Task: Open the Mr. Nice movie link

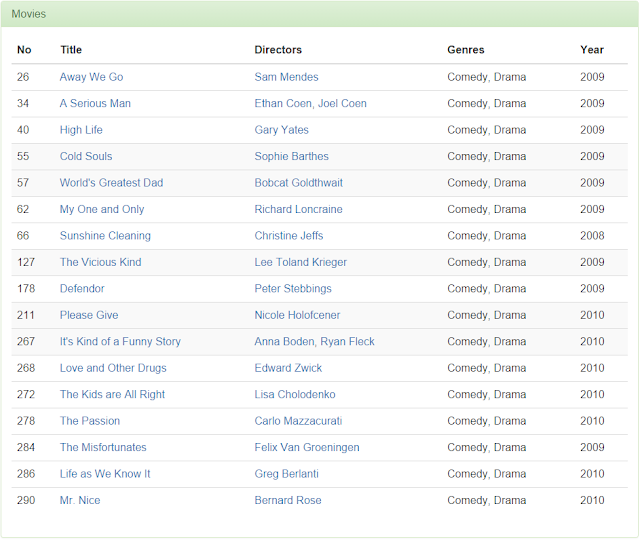Action: tap(80, 500)
